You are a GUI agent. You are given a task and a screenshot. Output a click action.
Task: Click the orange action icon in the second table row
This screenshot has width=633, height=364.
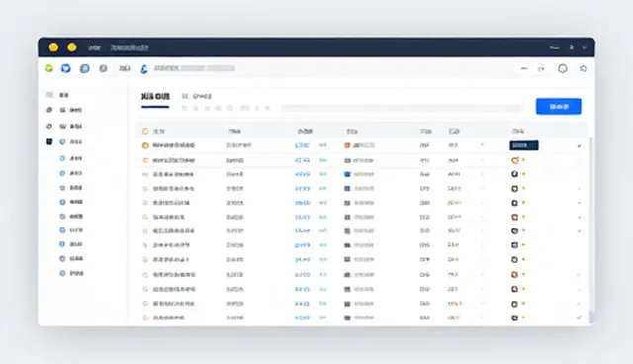coord(515,160)
